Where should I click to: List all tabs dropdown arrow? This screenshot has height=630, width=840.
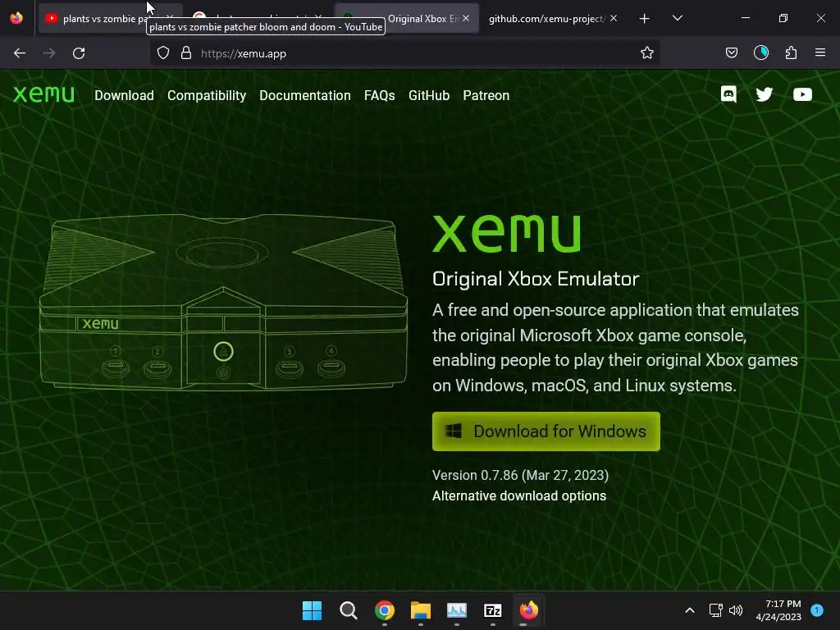677,19
